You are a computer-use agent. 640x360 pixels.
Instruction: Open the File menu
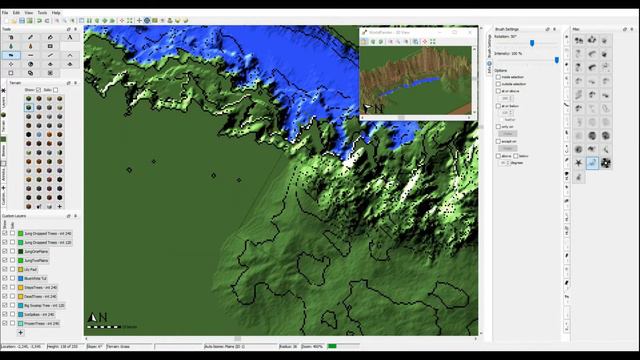[x=5, y=13]
